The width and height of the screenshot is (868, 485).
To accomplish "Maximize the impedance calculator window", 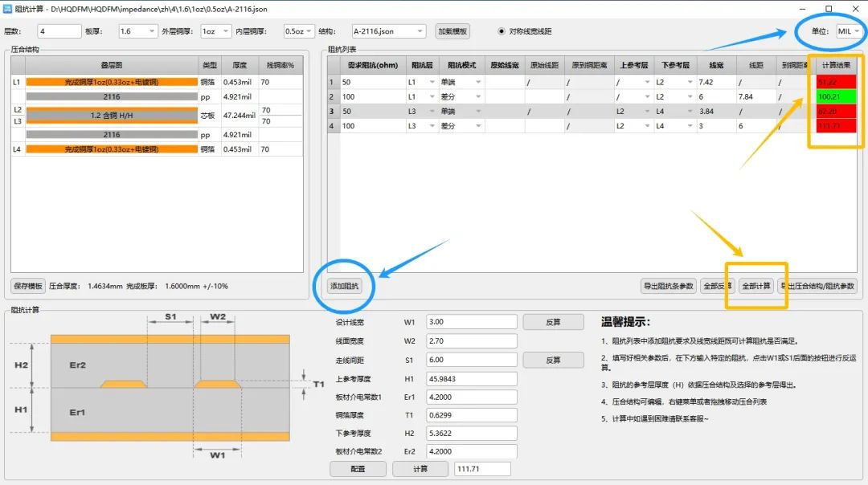I will [x=829, y=9].
